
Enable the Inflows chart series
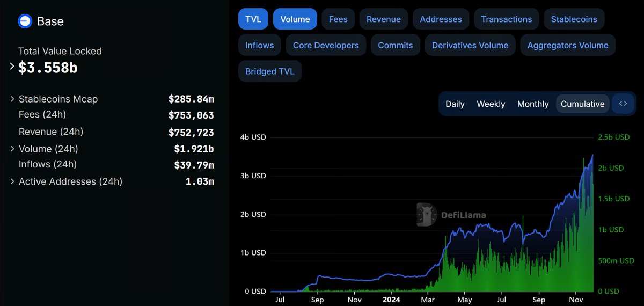[x=260, y=45]
